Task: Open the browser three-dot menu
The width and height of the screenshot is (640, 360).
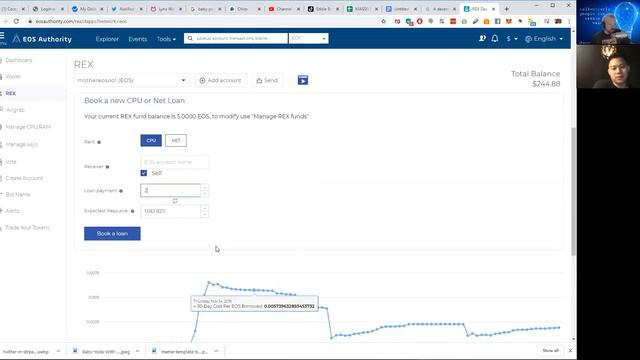Action: tap(569, 21)
